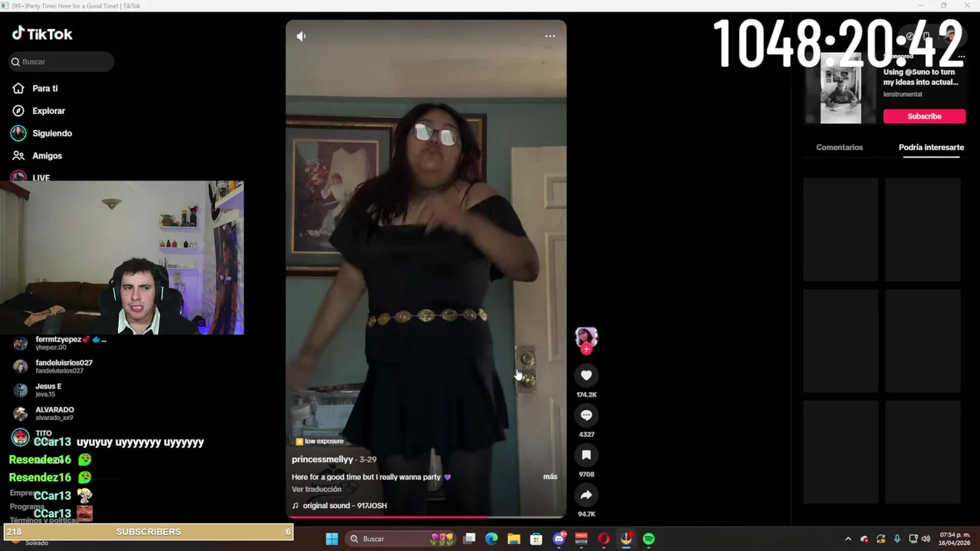Open Microsoft Edge from taskbar

pyautogui.click(x=492, y=539)
